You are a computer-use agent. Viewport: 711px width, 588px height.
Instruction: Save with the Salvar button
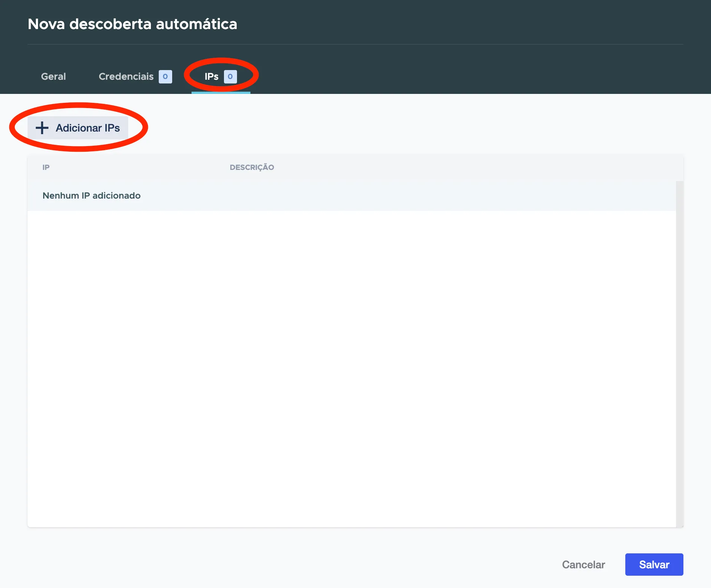click(654, 565)
